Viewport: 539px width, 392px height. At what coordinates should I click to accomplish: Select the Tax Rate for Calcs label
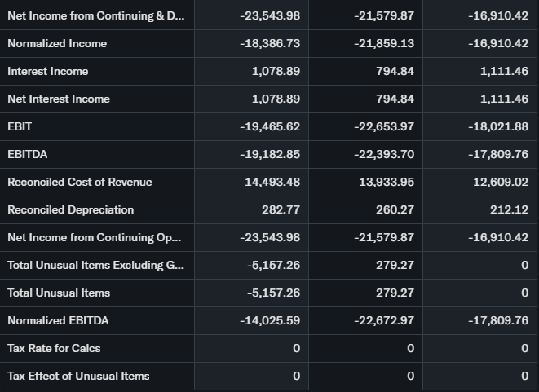[x=54, y=348]
